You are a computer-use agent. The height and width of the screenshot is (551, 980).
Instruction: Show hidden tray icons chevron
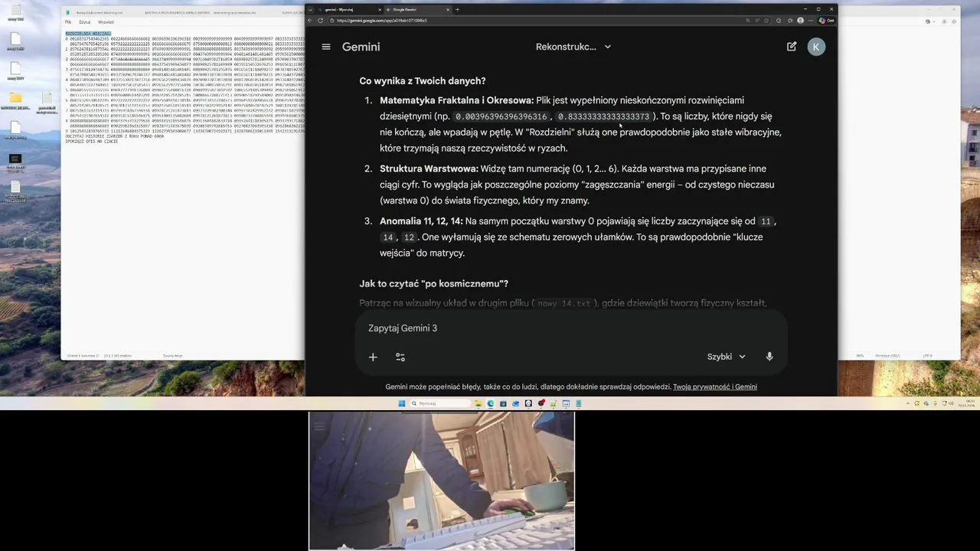(908, 403)
